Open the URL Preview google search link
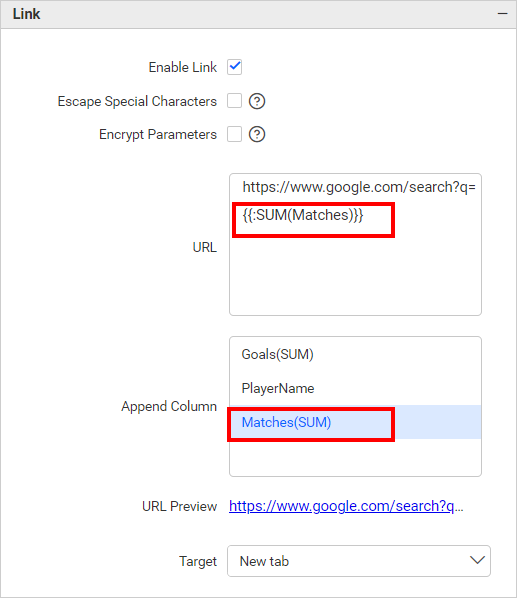The height and width of the screenshot is (598, 517). pos(346,506)
